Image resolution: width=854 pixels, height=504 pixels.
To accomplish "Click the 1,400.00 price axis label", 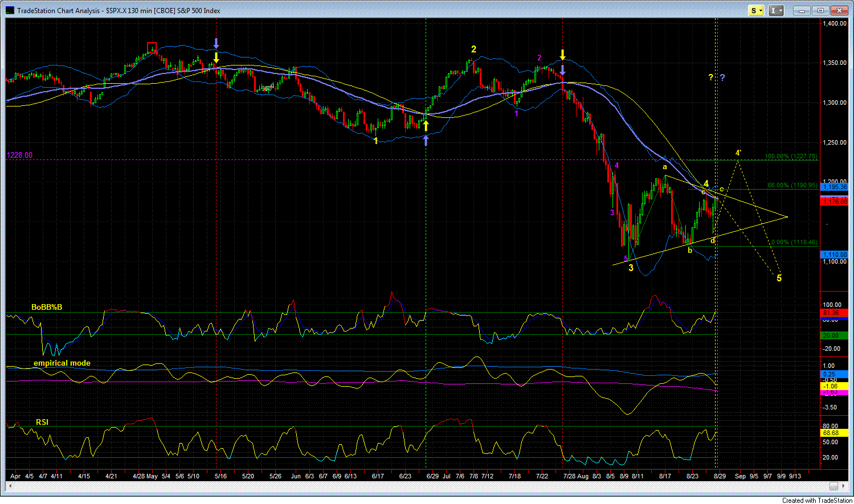I will (x=835, y=23).
